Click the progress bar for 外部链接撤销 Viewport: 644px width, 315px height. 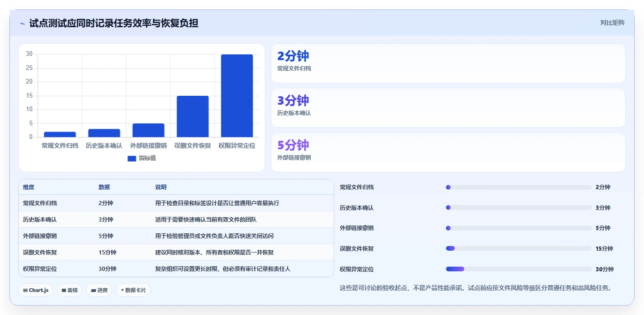tap(519, 228)
